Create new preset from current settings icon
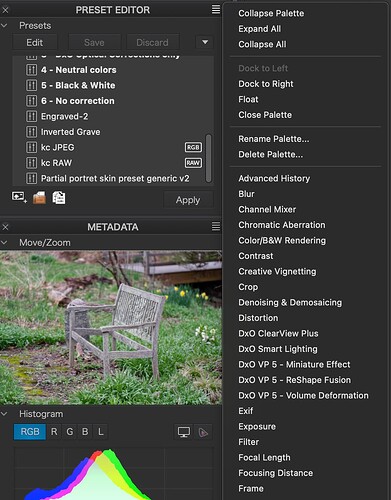Screen dimensions: 391x500 19,197
